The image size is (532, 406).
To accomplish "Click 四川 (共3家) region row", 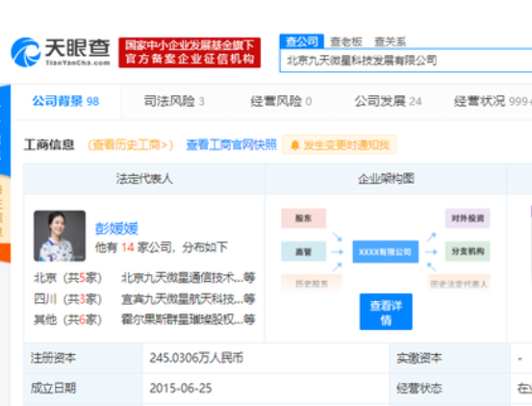I will click(x=67, y=299).
